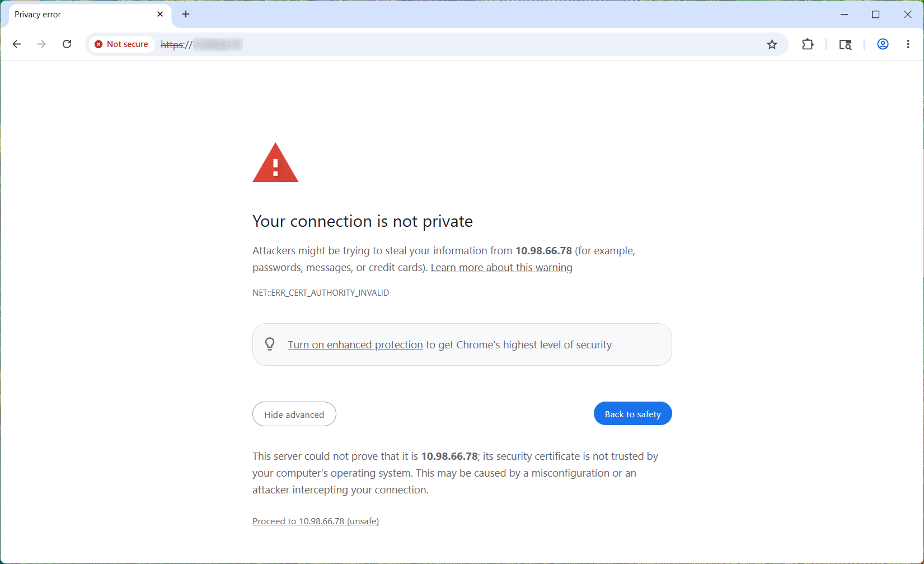Open the tab search icon in toolbar

845,44
